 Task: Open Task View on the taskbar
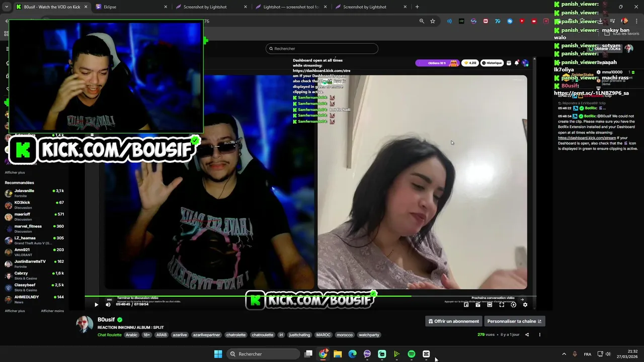(x=308, y=354)
